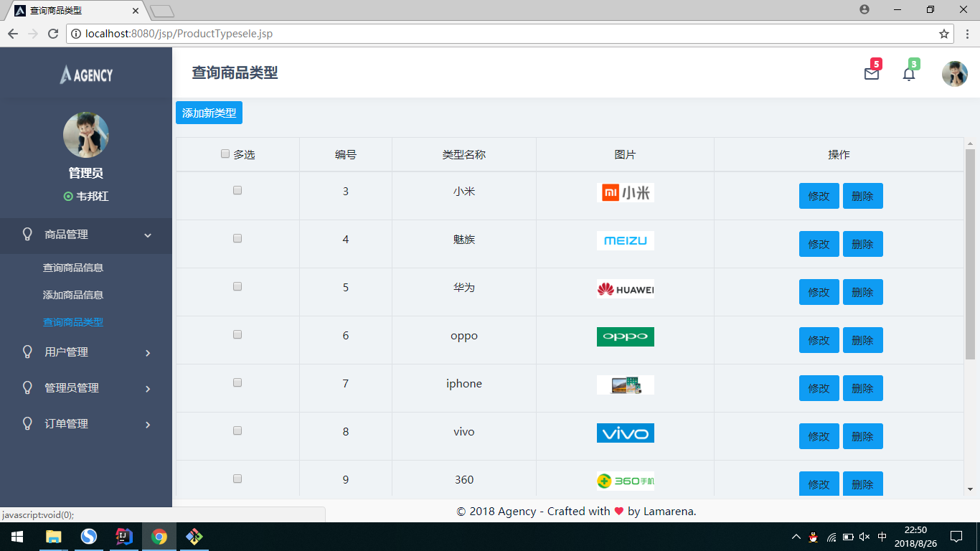Click the 管理员管理 lightbulb icon

(28, 387)
